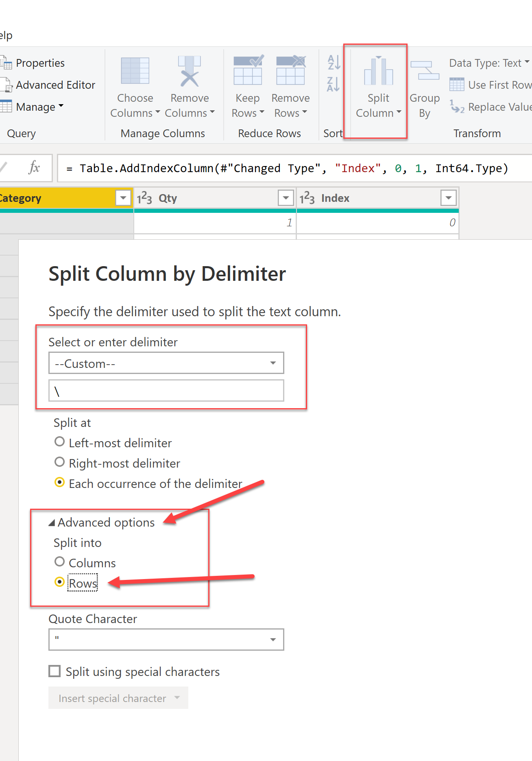This screenshot has width=532, height=761.
Task: Click the fx formula button
Action: click(34, 168)
